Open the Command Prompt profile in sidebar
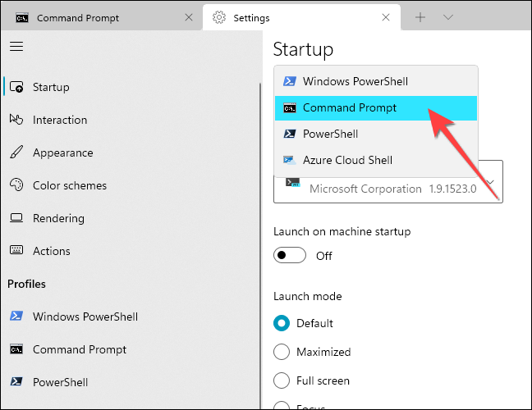Viewport: 532px width, 410px height. pyautogui.click(x=79, y=349)
